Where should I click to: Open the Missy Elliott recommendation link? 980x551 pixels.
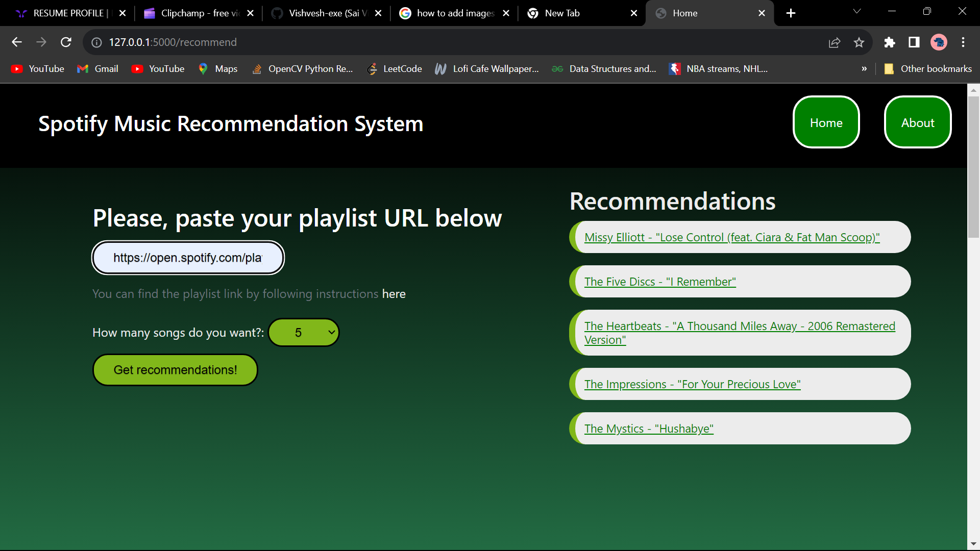(732, 237)
